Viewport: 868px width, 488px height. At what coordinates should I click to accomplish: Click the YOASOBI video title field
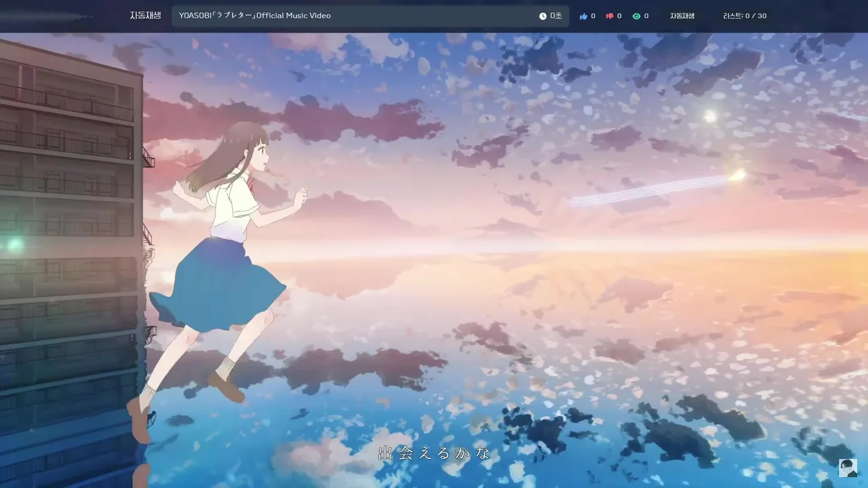point(370,16)
